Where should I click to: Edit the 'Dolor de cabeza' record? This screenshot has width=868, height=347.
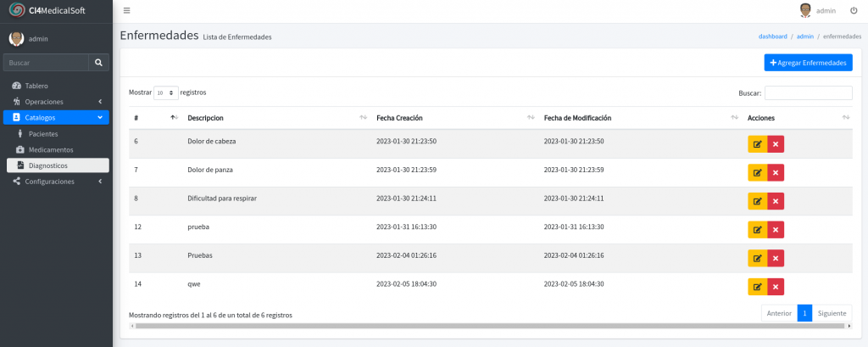pyautogui.click(x=757, y=144)
